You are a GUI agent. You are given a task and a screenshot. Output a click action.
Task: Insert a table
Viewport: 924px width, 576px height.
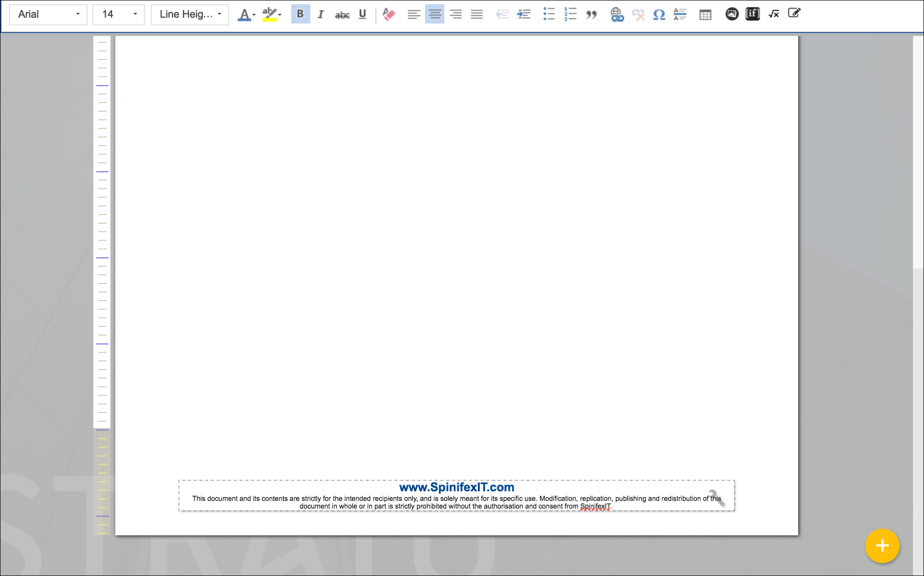coord(705,14)
